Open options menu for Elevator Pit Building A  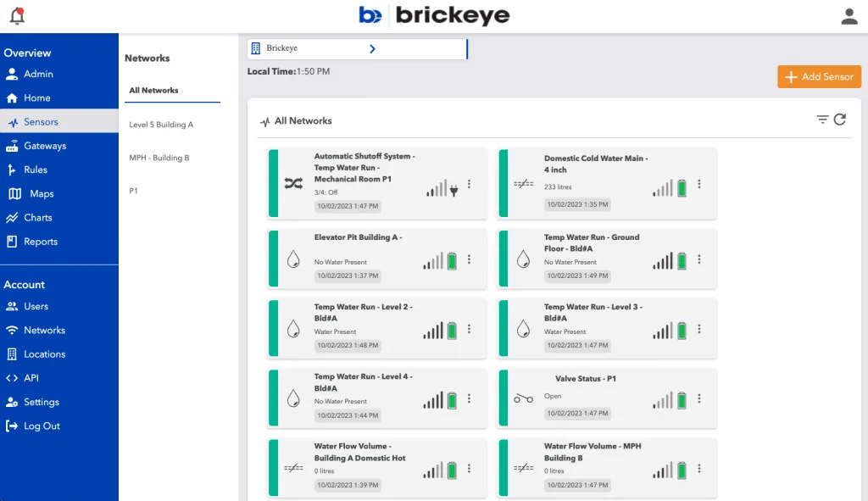click(469, 259)
